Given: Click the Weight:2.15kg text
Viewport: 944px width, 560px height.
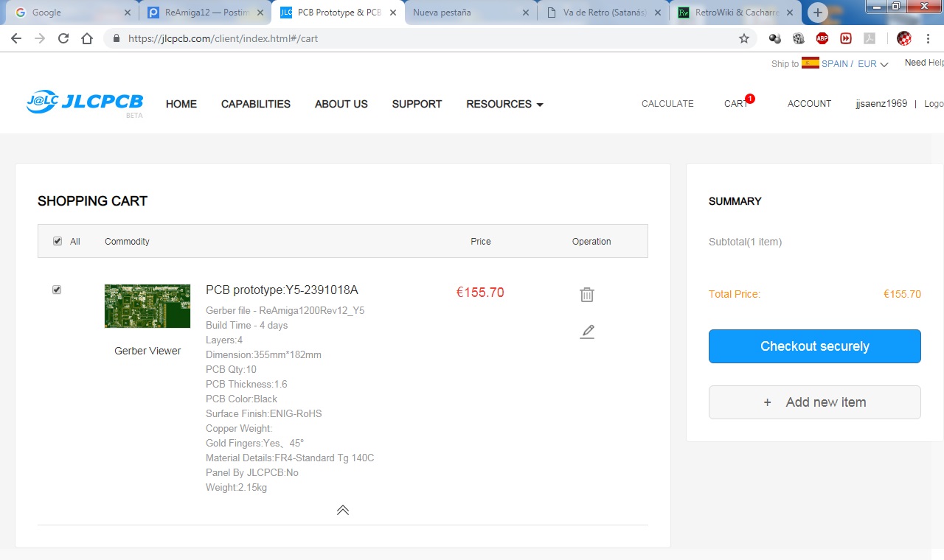Looking at the screenshot, I should [237, 487].
